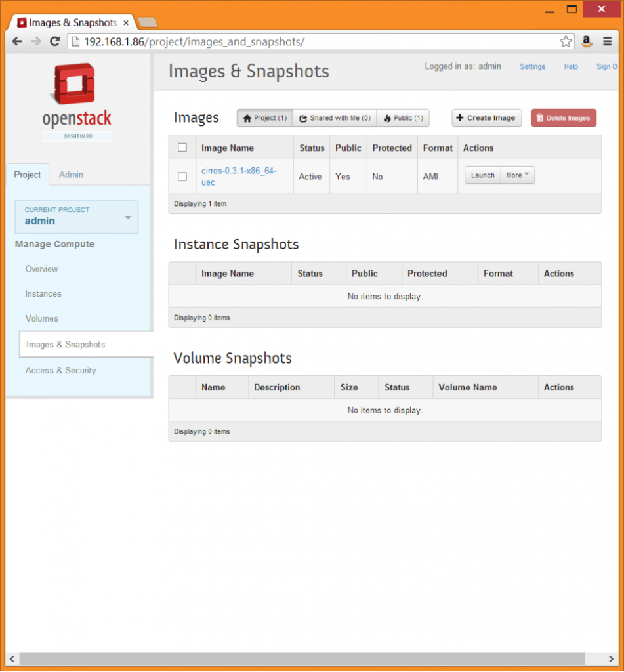The image size is (624, 672).
Task: Close the browser window
Action: coord(601,9)
